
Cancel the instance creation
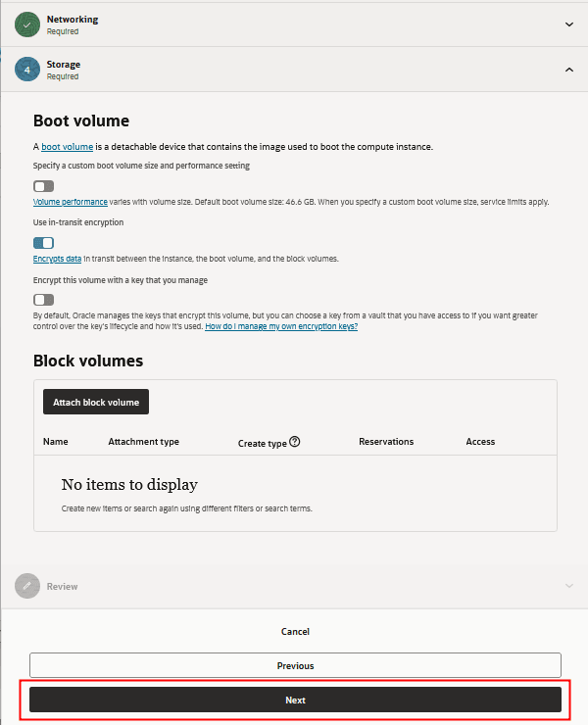(295, 632)
